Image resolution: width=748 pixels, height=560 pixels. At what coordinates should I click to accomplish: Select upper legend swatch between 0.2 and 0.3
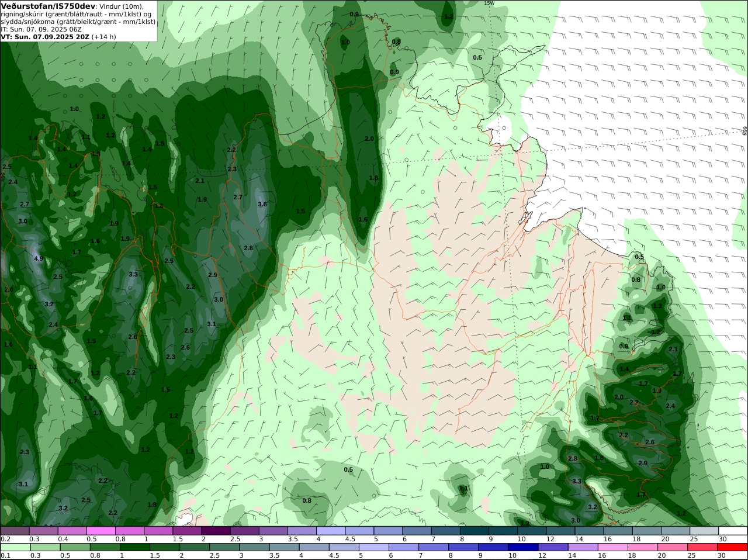15,531
